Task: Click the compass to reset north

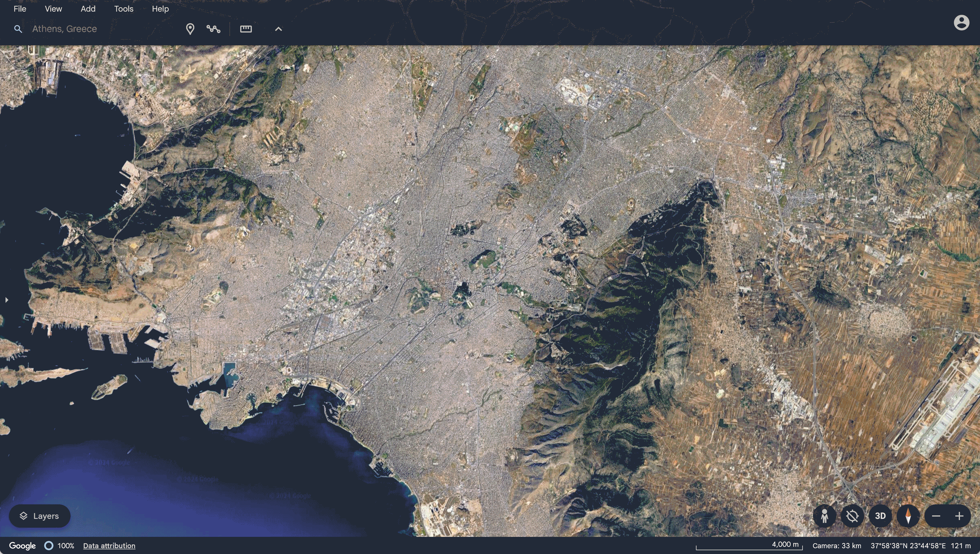Action: pyautogui.click(x=908, y=516)
